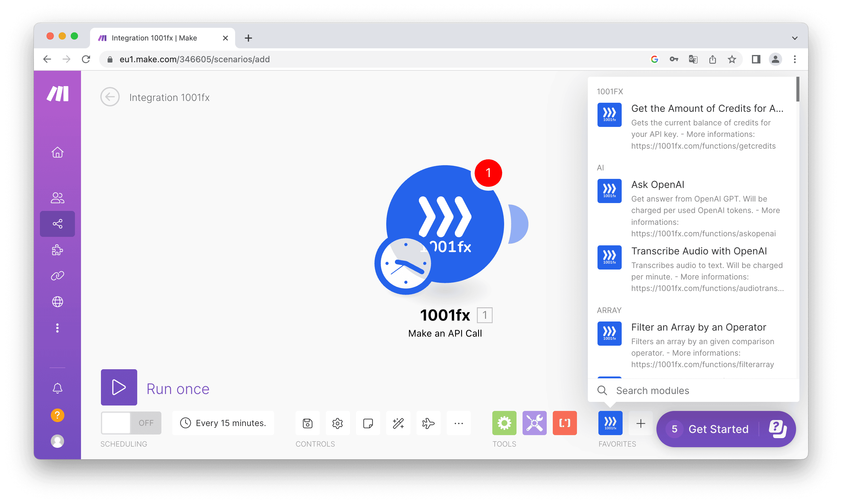Expand the three-dots controls menu
The image size is (842, 504).
click(x=458, y=423)
